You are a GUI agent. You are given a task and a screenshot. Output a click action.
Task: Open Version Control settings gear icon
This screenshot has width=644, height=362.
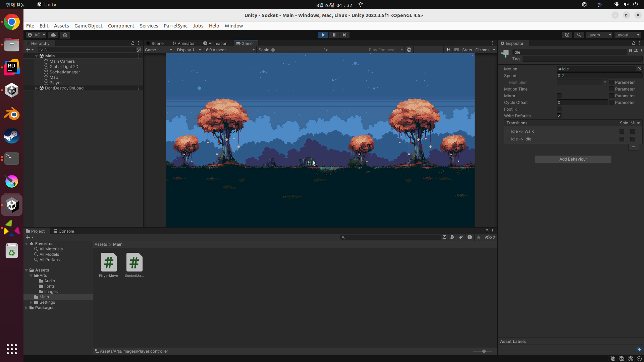[65, 35]
